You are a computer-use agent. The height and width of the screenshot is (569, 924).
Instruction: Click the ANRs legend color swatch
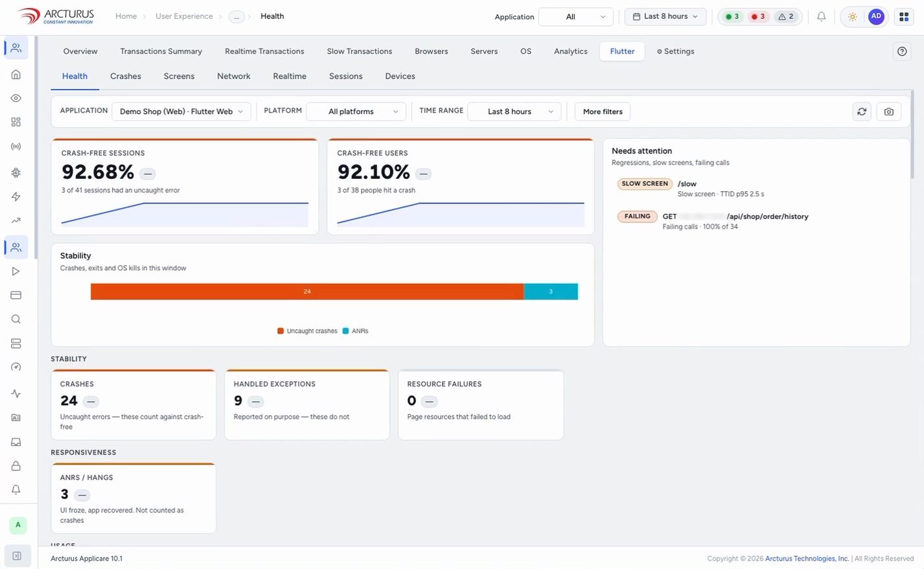coord(345,331)
